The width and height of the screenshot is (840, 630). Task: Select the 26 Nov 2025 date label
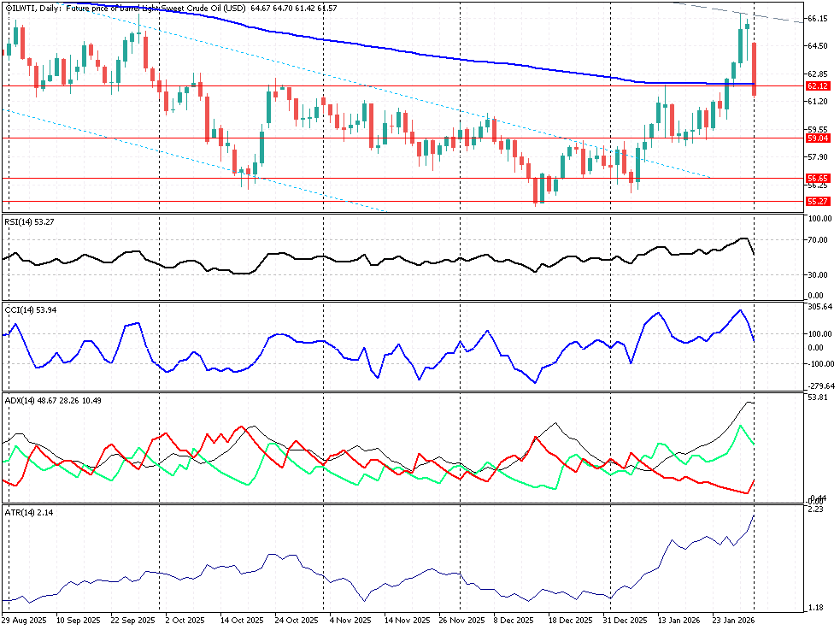460,620
